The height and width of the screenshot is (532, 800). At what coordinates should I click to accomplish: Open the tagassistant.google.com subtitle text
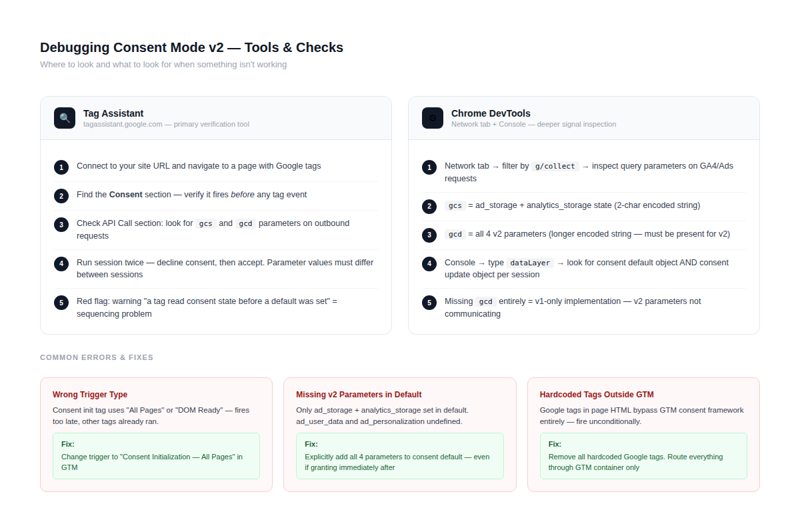166,125
